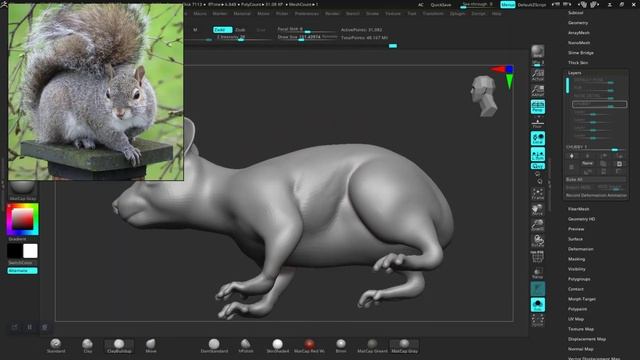640x360 pixels.
Task: Open the Zplugin menu
Action: point(457,13)
